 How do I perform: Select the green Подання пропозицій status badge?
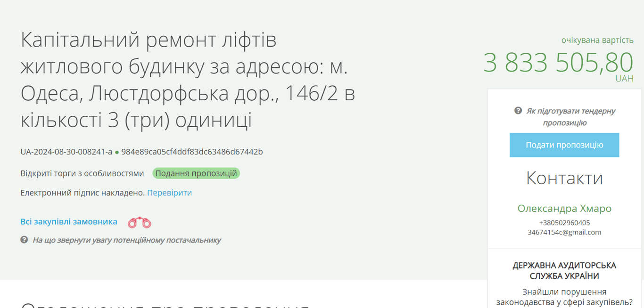[196, 173]
